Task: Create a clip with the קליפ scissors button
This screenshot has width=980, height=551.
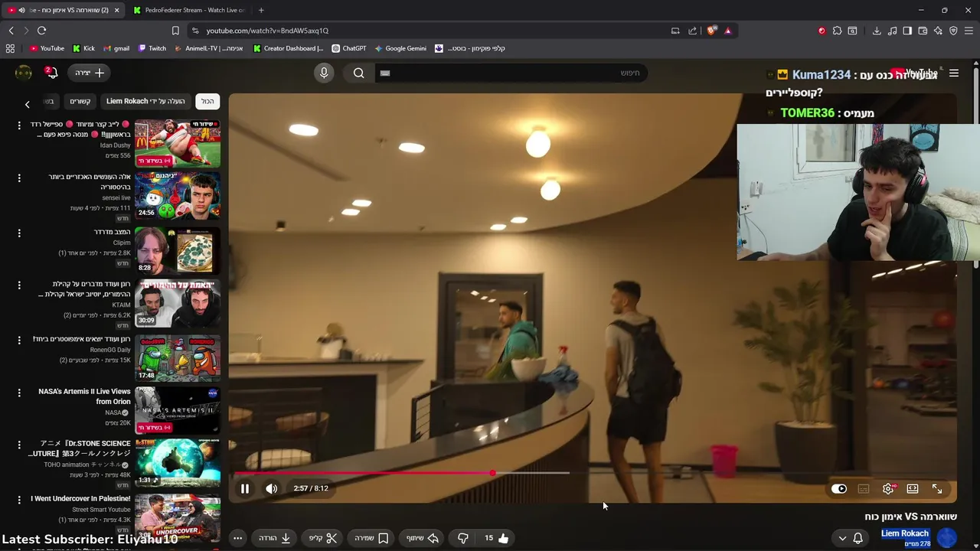Action: 323,538
